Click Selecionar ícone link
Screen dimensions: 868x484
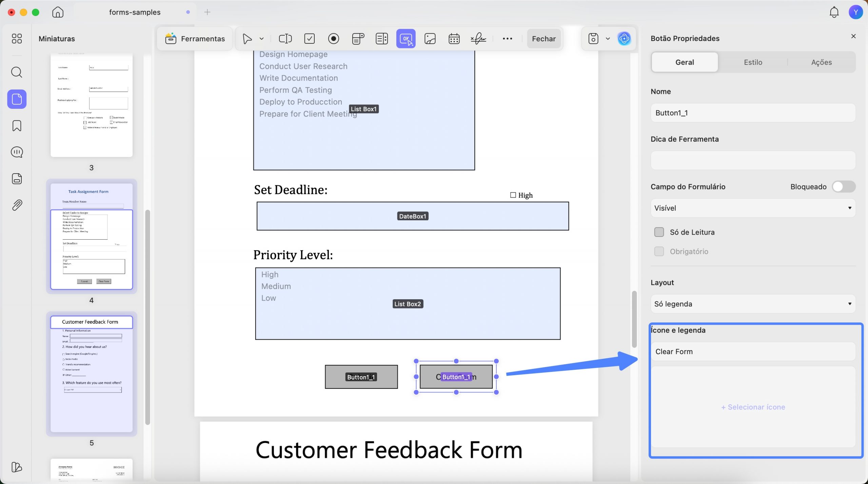pyautogui.click(x=753, y=407)
